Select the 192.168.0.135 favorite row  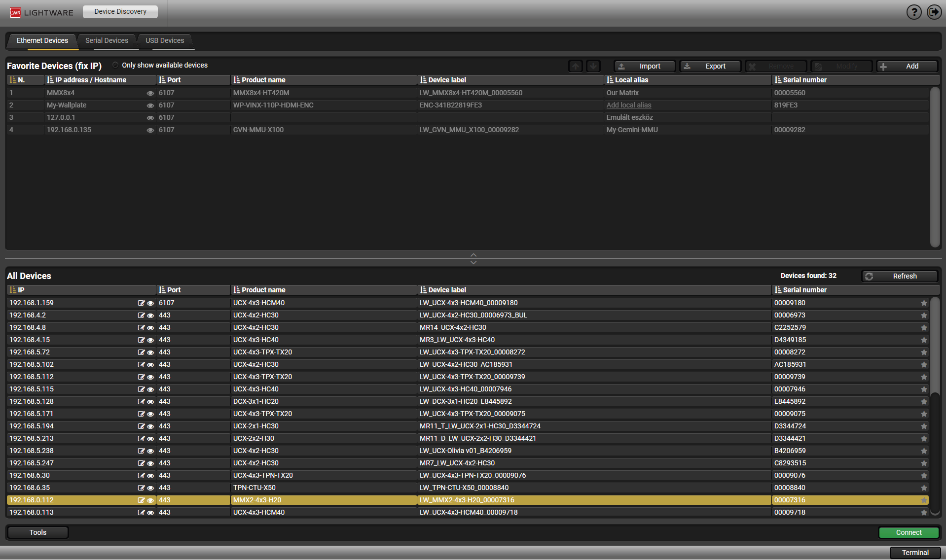[468, 130]
